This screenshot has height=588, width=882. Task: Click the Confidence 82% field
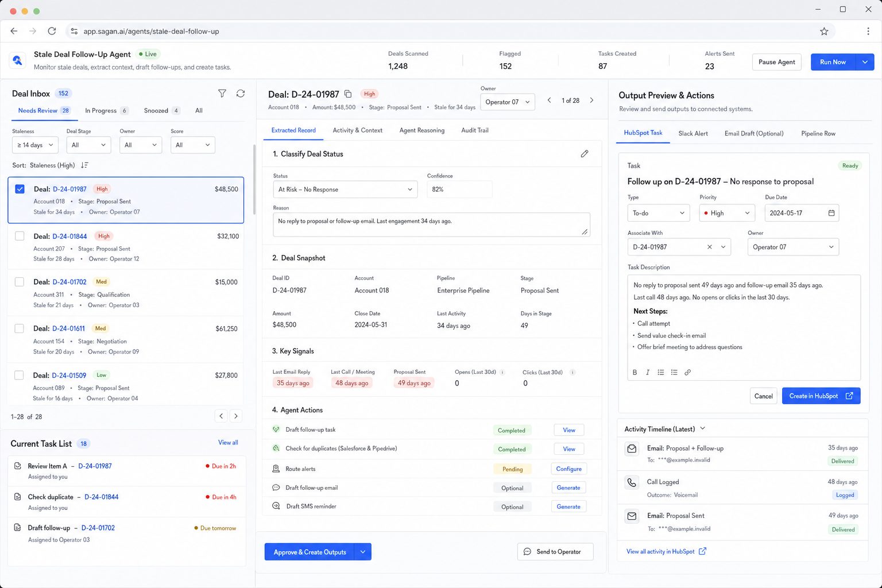(x=459, y=189)
